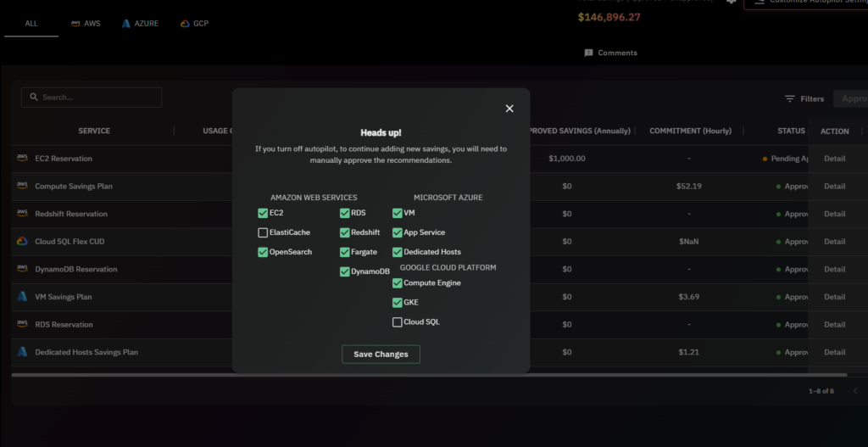Uncheck the EC2 checkbox

pos(263,213)
